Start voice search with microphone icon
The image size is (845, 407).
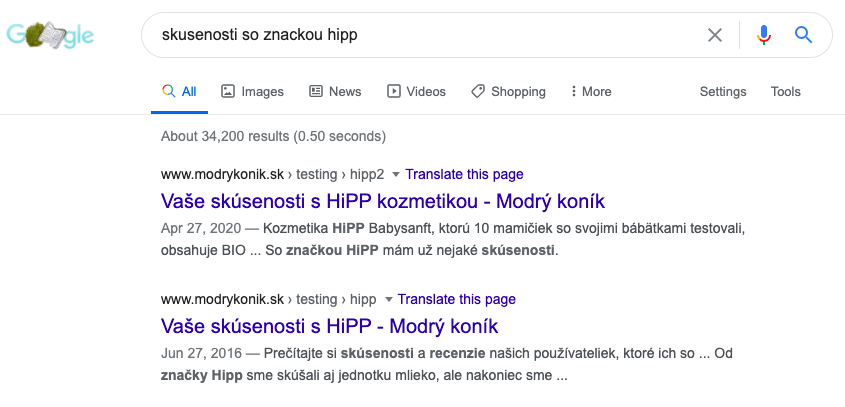tap(764, 36)
